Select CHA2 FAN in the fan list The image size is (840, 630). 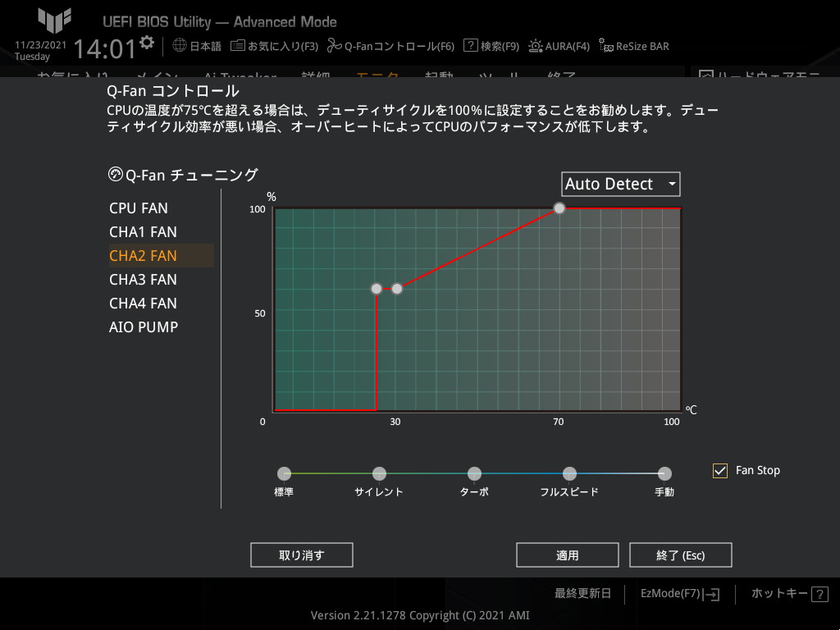point(161,256)
